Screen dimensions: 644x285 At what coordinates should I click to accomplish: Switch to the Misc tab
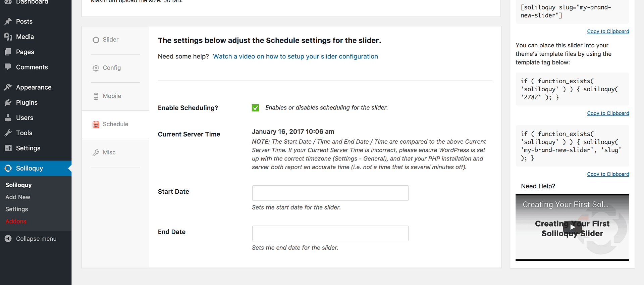click(x=109, y=152)
